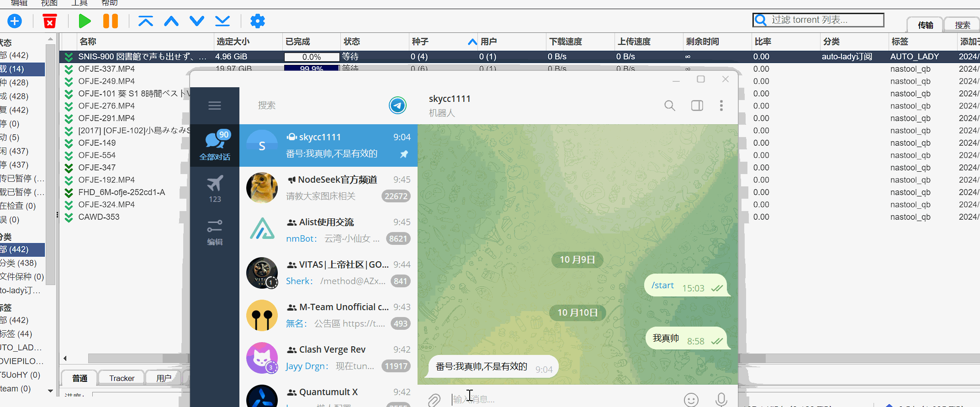Click the pinned icon on skycc1111 chat

(x=404, y=154)
